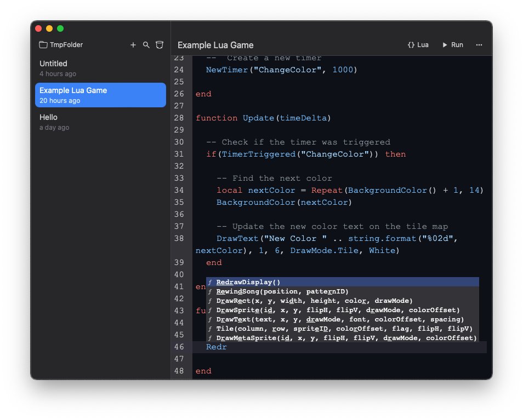Click the TimerTriggered call on line 31

coord(300,154)
